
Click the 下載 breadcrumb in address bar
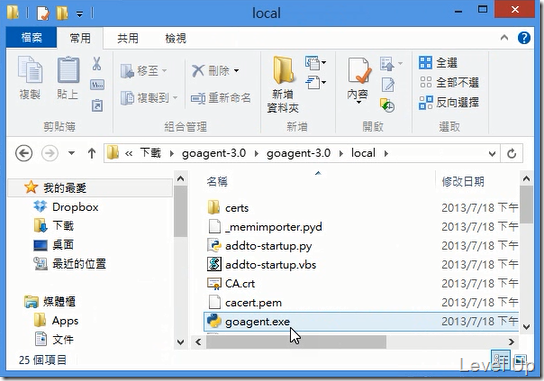coord(150,153)
